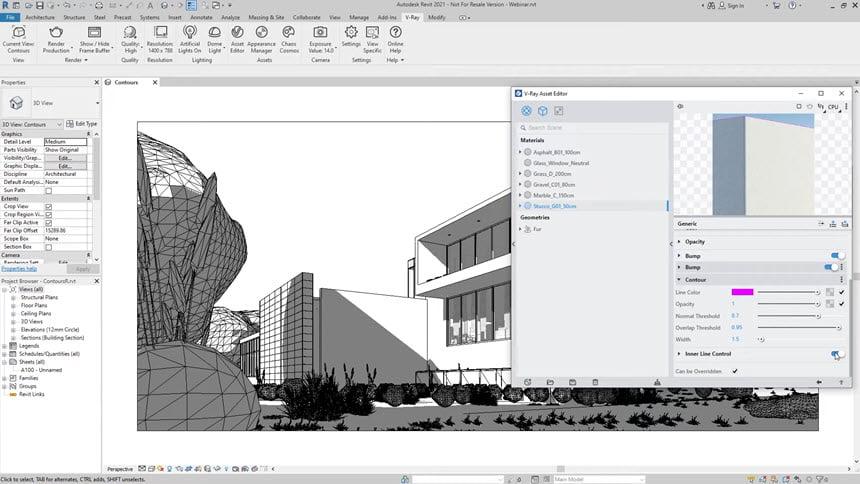This screenshot has width=860, height=484.
Task: Click the back arrow icon in Asset Editor footer
Action: coord(819,382)
